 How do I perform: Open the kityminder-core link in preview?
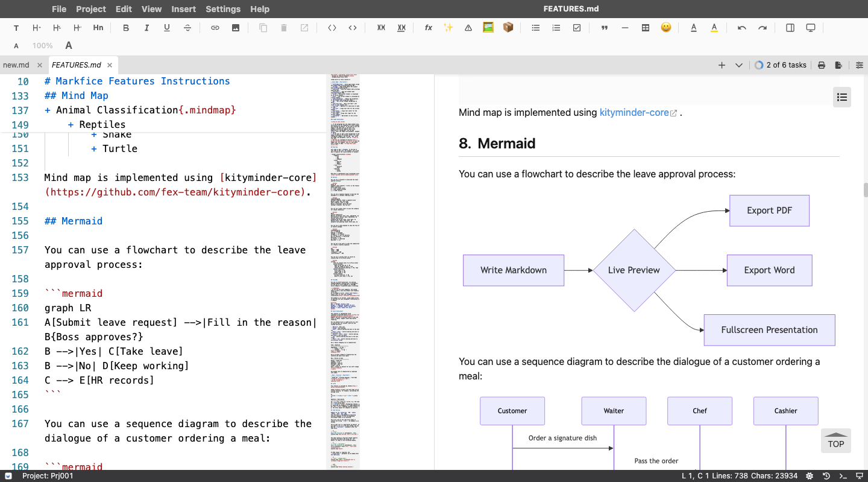(634, 112)
